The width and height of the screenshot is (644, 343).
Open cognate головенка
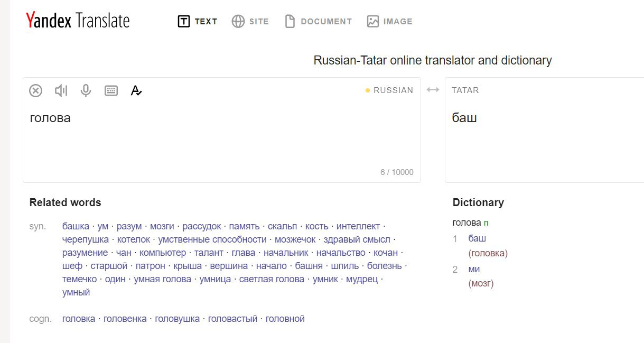[x=125, y=319]
